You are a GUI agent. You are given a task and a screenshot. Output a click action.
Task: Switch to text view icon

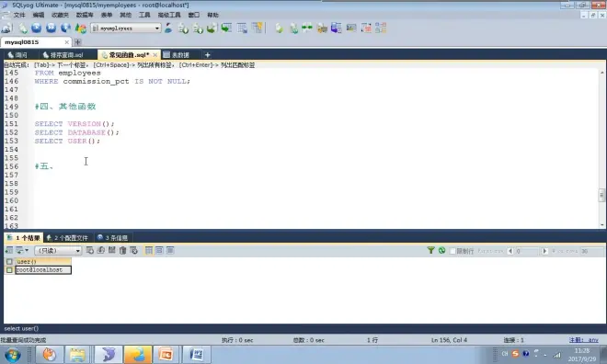pos(170,250)
